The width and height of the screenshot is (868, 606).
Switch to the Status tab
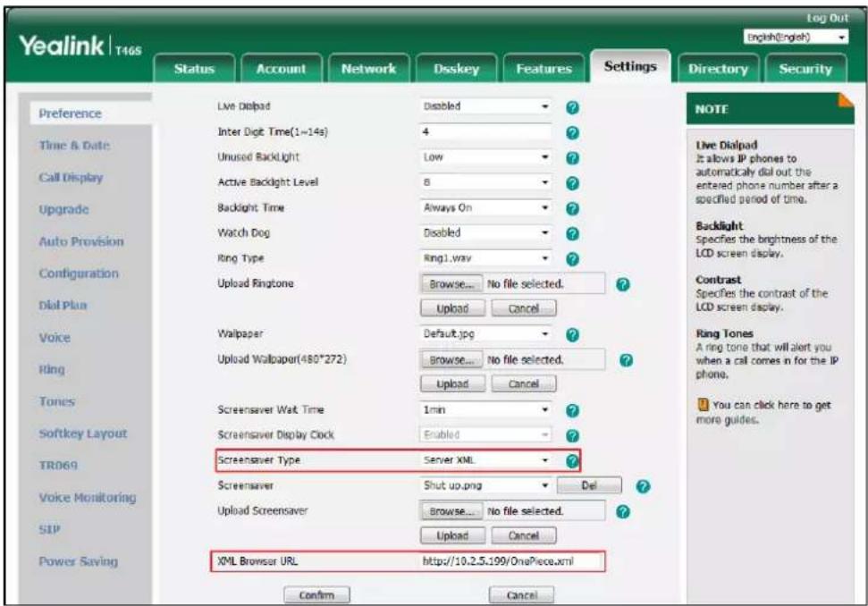pos(194,69)
